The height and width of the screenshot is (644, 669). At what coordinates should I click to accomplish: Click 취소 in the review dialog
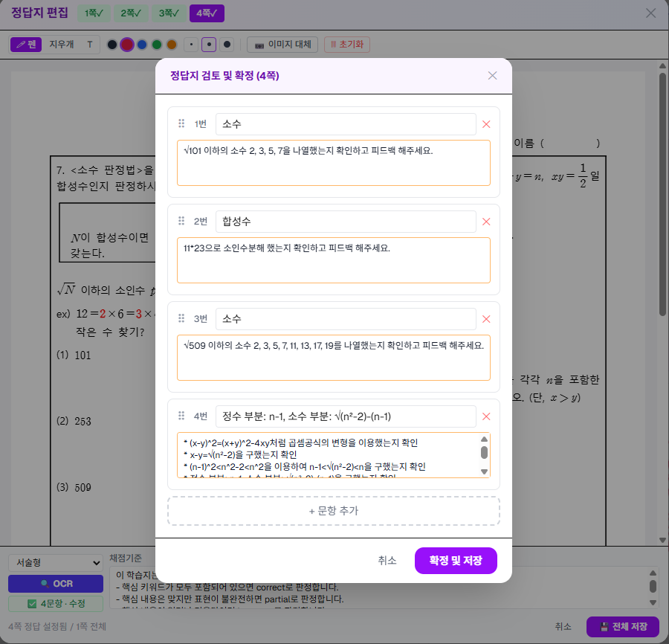[x=387, y=561]
